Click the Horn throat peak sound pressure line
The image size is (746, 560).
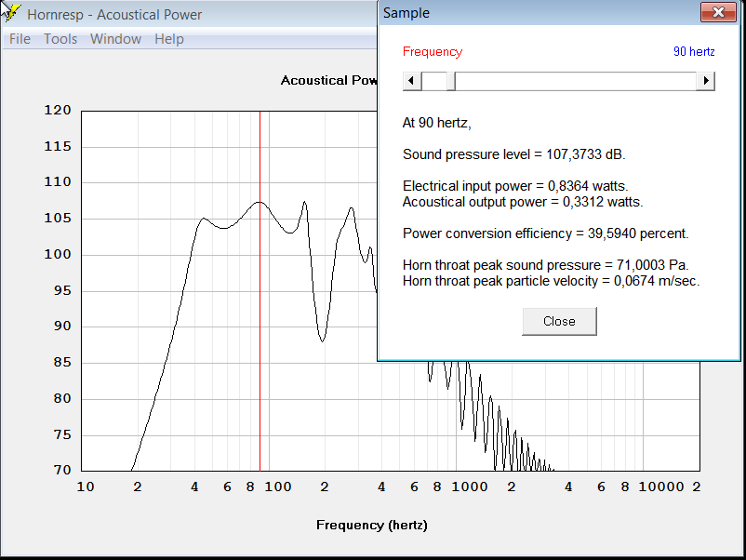(x=546, y=265)
